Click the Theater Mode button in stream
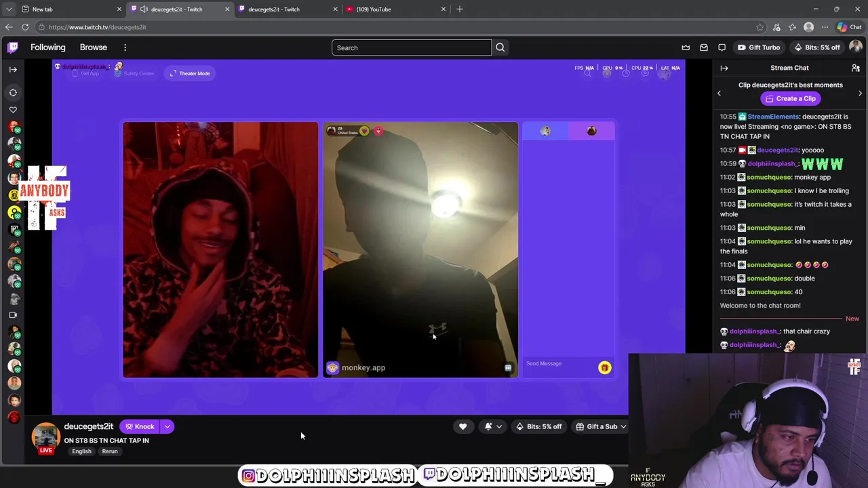Screen dimensions: 868x488 190,73
